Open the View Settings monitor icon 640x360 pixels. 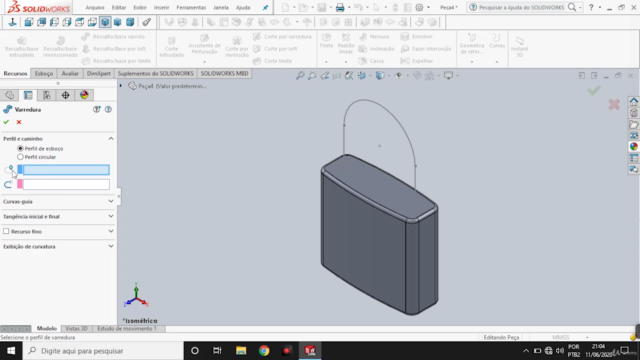(448, 76)
